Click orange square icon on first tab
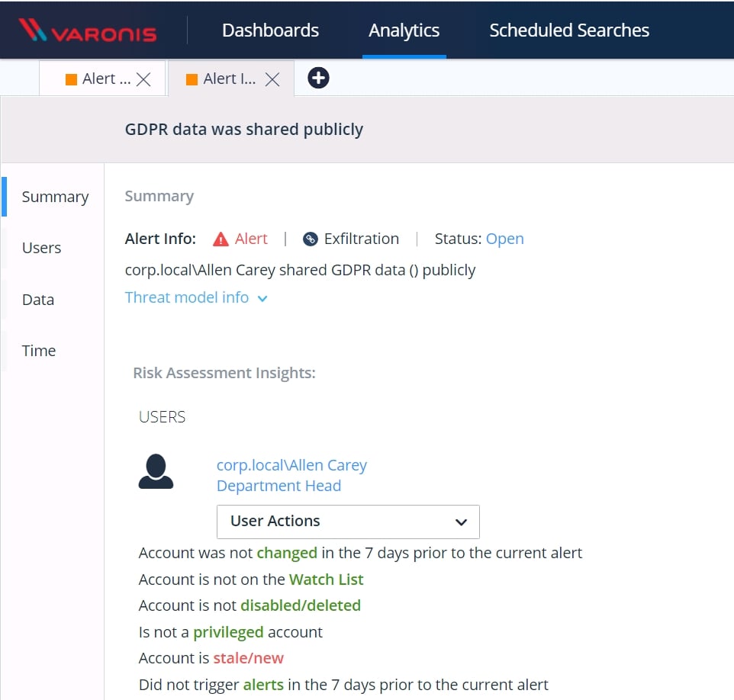 coord(71,79)
